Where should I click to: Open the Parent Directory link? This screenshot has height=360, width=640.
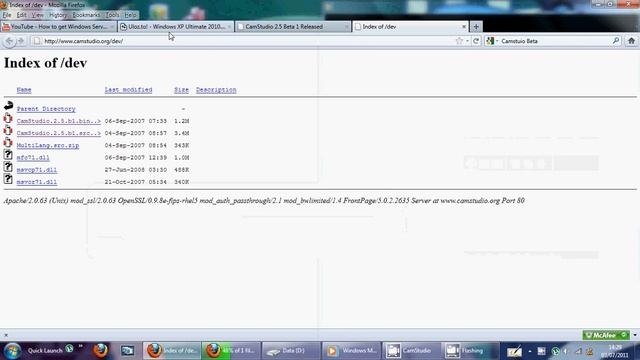click(x=46, y=109)
